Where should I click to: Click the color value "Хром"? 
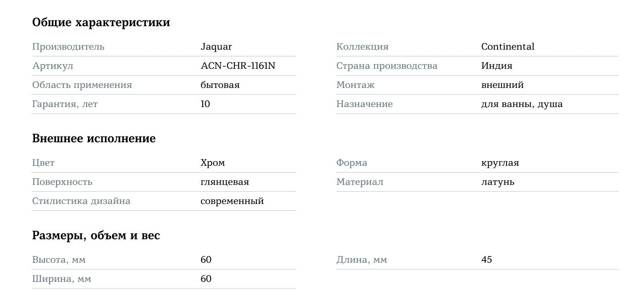[213, 163]
